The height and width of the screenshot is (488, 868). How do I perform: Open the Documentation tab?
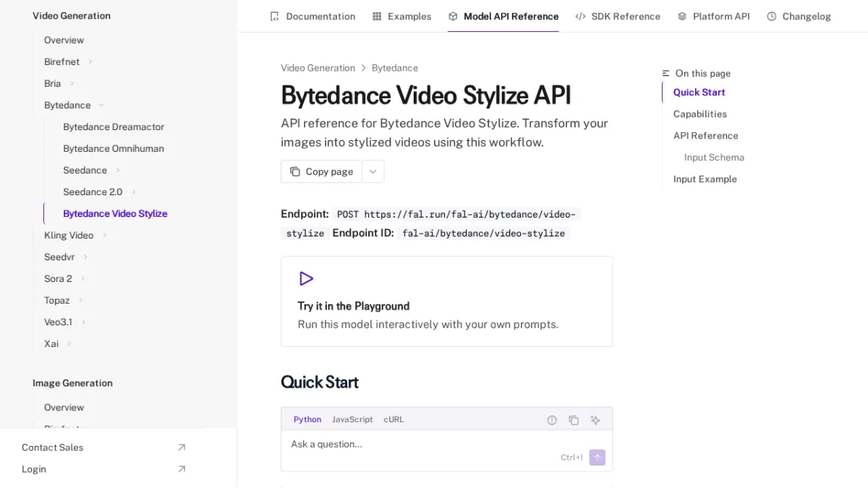312,16
